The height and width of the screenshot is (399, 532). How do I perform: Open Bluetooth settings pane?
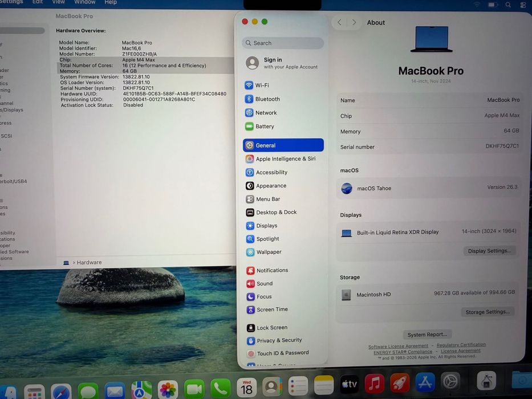coord(283,99)
